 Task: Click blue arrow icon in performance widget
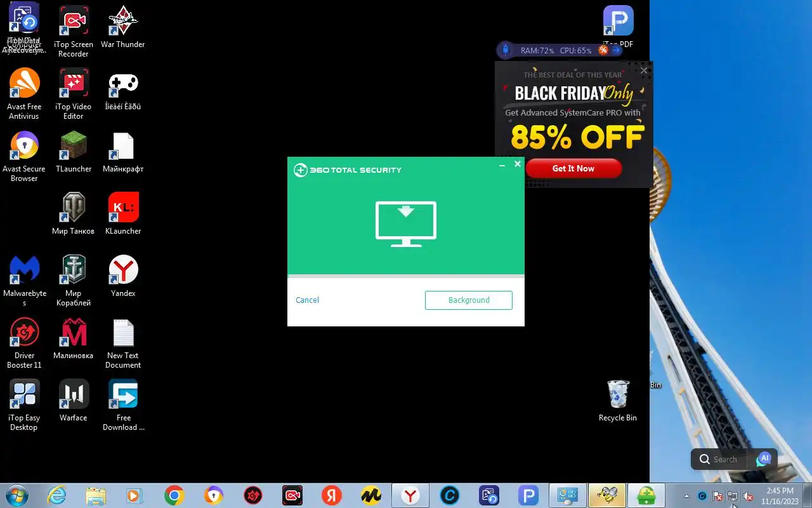pos(615,50)
